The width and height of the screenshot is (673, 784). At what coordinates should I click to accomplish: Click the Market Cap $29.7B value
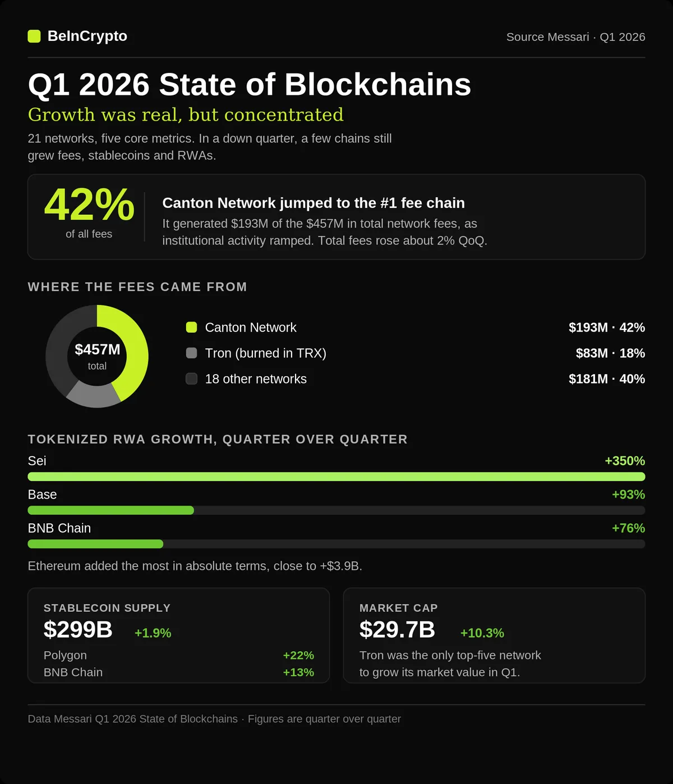[397, 630]
